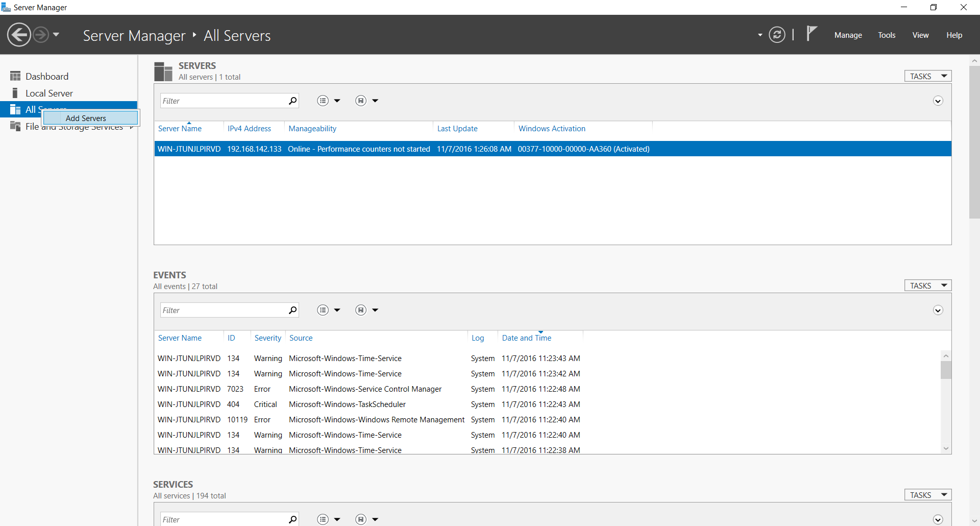Open the Tools menu
The width and height of the screenshot is (980, 526).
tap(887, 35)
